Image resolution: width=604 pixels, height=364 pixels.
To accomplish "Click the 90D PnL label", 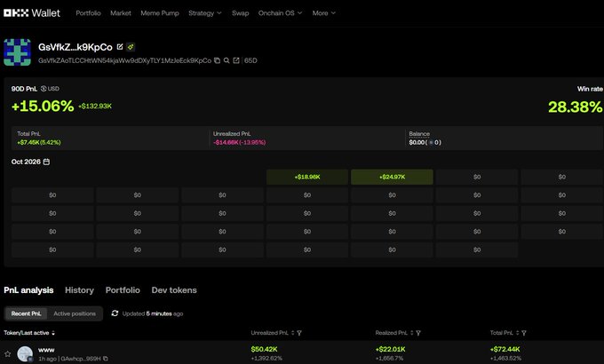I will 24,89.
